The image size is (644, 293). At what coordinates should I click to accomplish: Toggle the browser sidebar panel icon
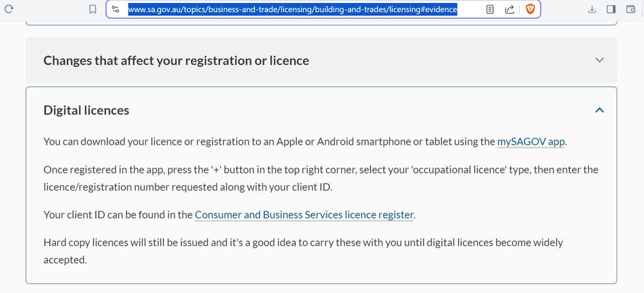click(x=611, y=9)
